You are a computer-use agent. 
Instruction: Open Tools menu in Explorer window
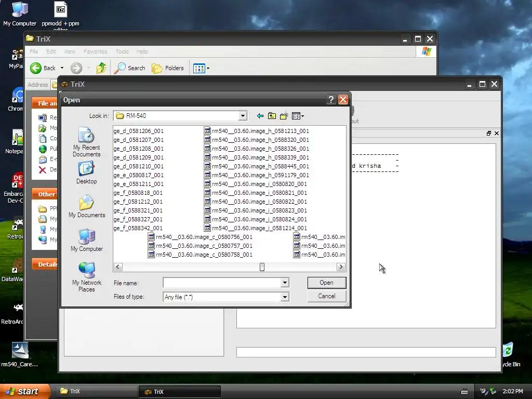click(122, 51)
